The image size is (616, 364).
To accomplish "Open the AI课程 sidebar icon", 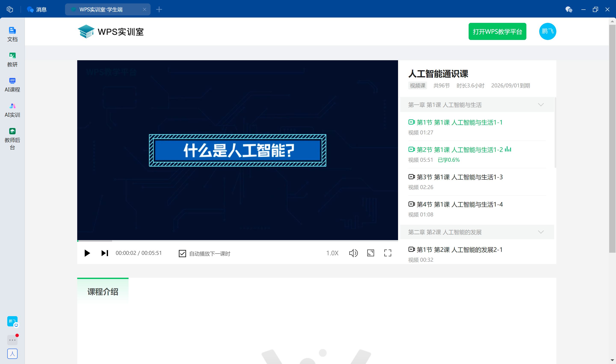I will click(12, 85).
